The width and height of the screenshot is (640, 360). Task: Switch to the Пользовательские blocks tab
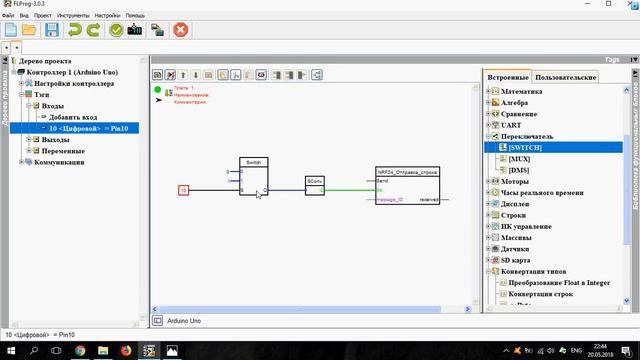coord(566,77)
